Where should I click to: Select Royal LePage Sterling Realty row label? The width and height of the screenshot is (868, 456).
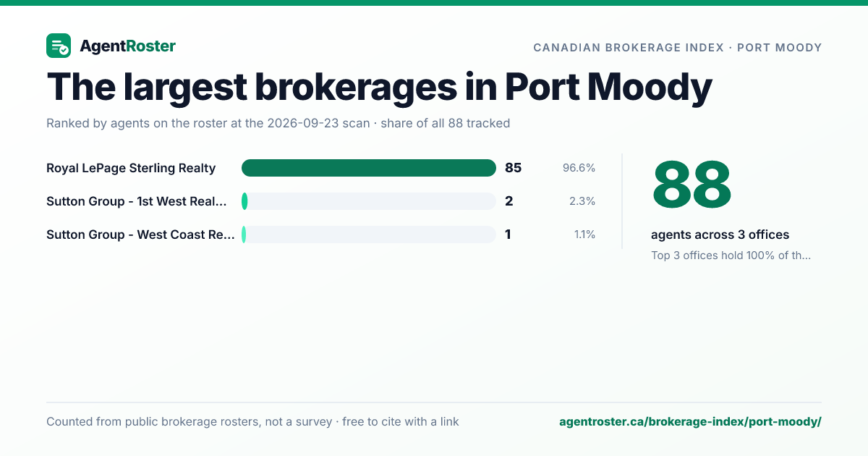[x=131, y=168]
